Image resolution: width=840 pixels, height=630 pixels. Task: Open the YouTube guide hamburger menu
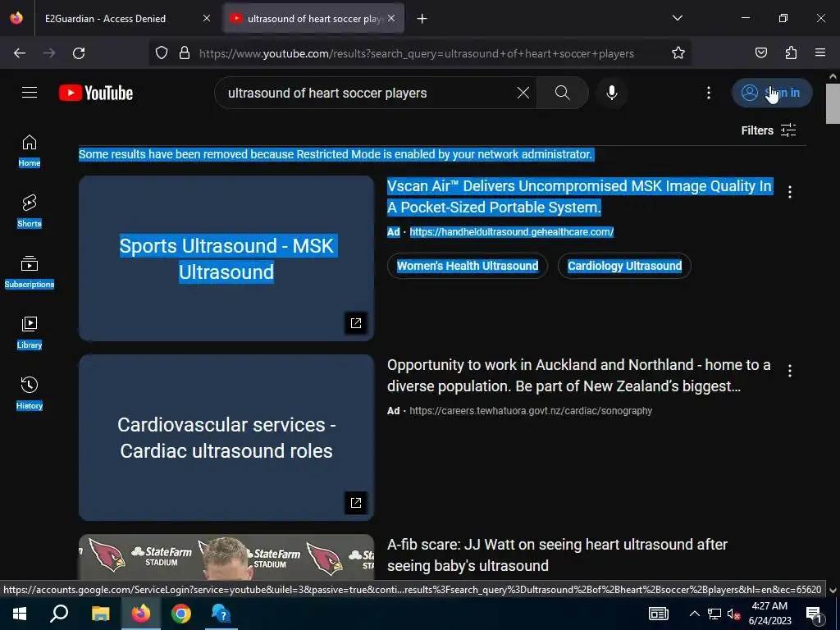point(30,93)
